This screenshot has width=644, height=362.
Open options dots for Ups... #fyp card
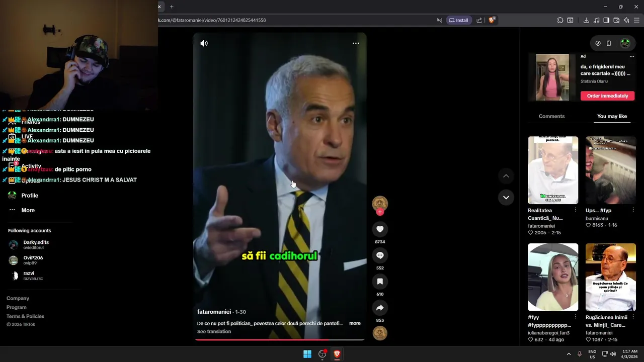[633, 210]
